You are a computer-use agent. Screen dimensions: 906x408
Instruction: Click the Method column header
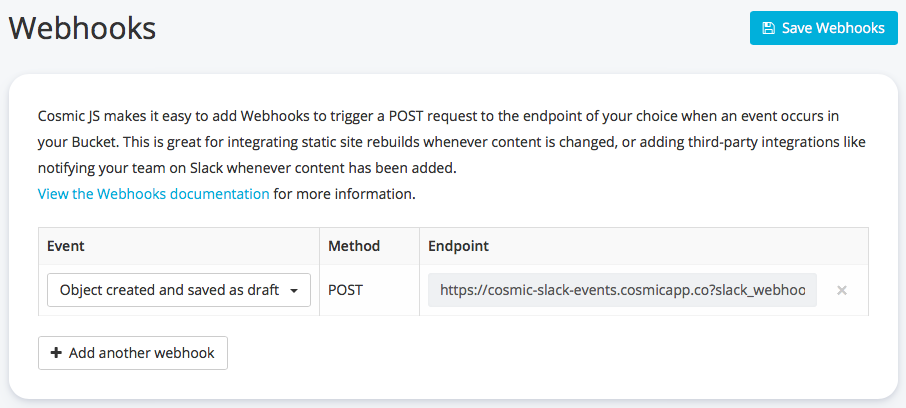(x=352, y=246)
